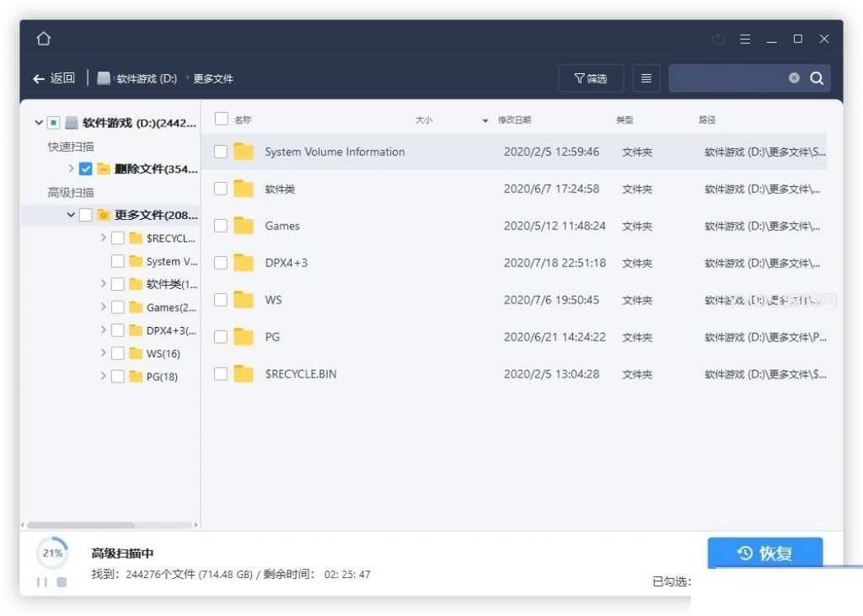Uncheck the 删除文件 checkbox in tree
This screenshot has width=863, height=616.
click(x=85, y=169)
